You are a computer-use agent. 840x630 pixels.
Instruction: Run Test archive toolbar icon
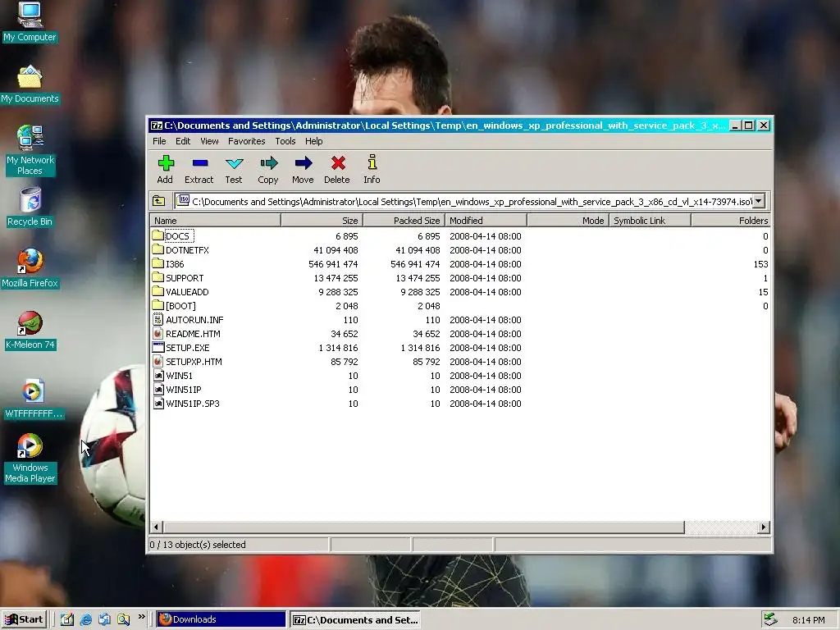pyautogui.click(x=234, y=163)
